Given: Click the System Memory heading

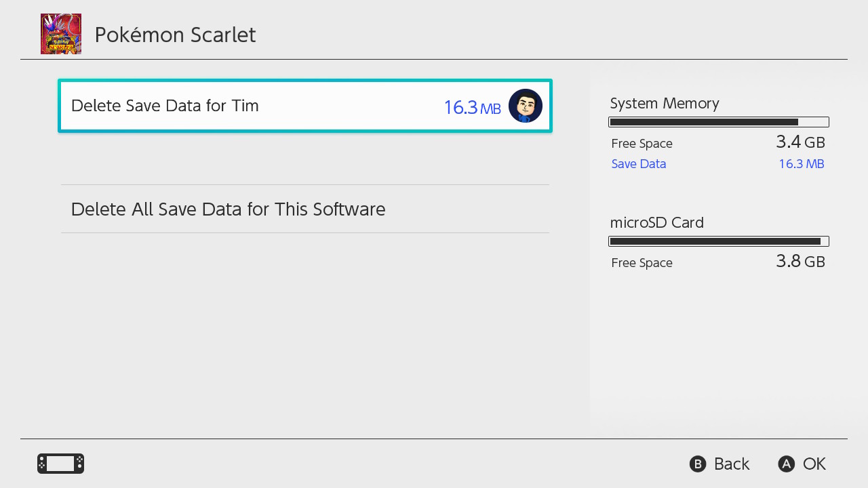Looking at the screenshot, I should coord(665,103).
